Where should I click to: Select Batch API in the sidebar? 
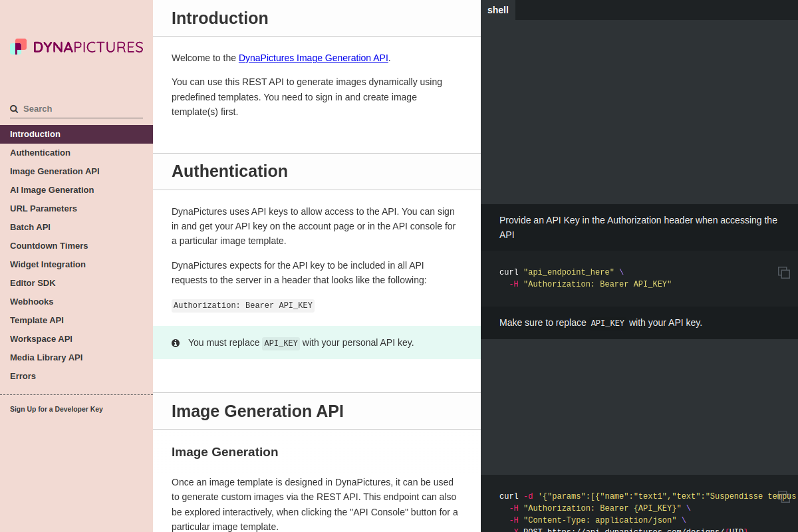pyautogui.click(x=76, y=227)
